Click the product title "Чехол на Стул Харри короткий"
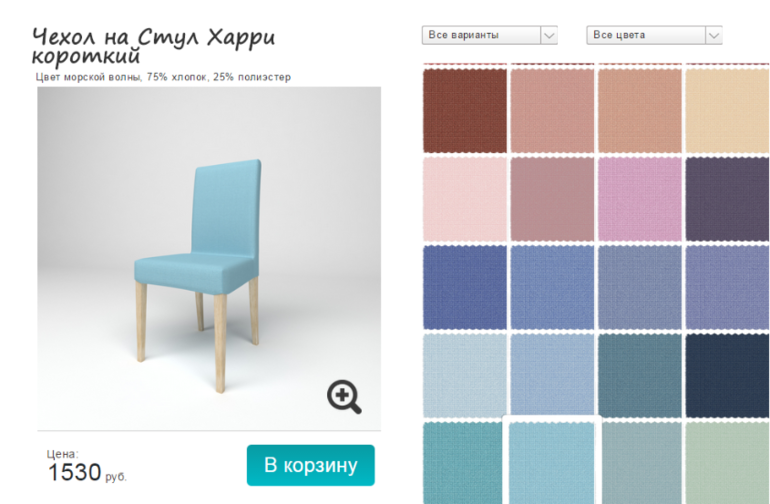This screenshot has width=770, height=504. 154,47
